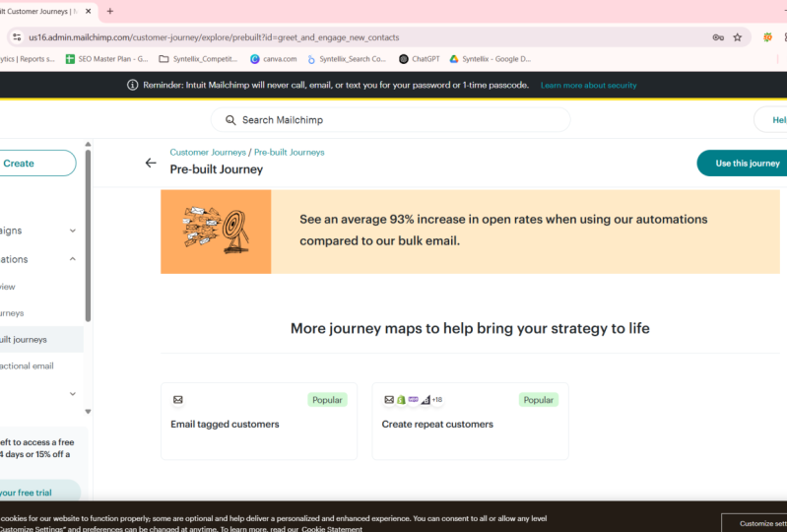Click the Create button in sidebar
This screenshot has height=532, width=787.
pos(35,164)
